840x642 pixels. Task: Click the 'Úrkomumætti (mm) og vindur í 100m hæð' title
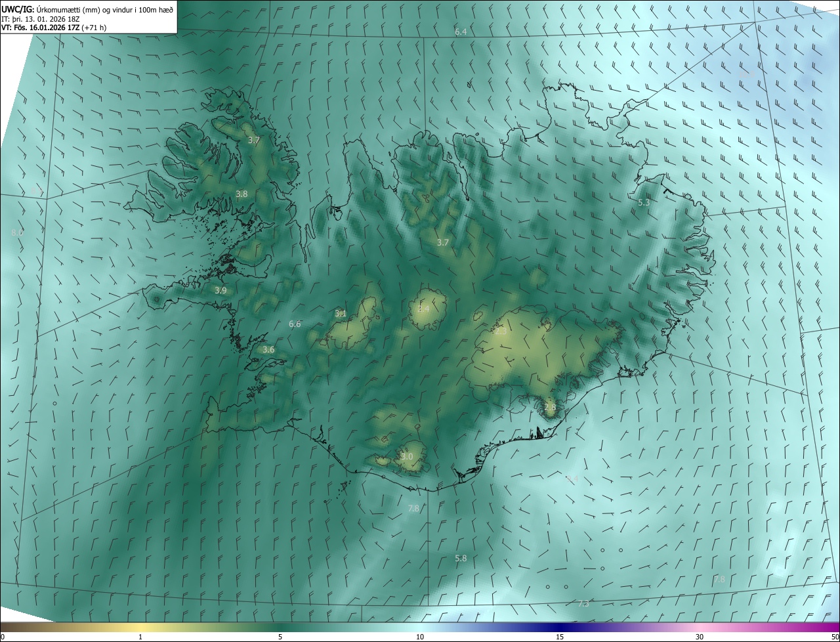click(x=106, y=10)
